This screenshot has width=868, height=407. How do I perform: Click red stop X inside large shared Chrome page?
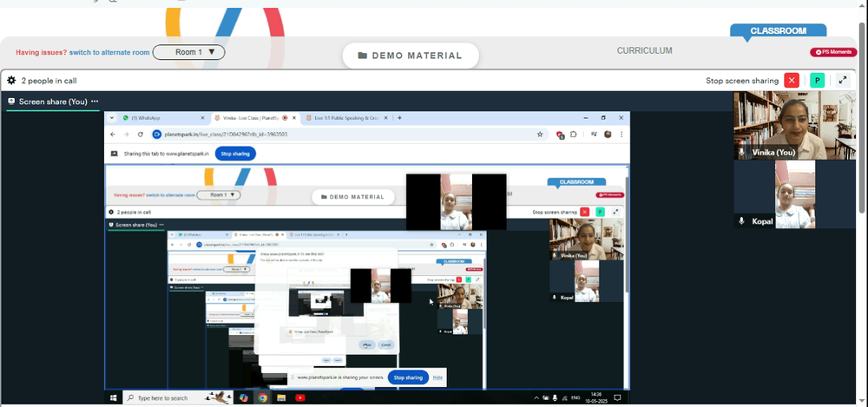pos(584,212)
